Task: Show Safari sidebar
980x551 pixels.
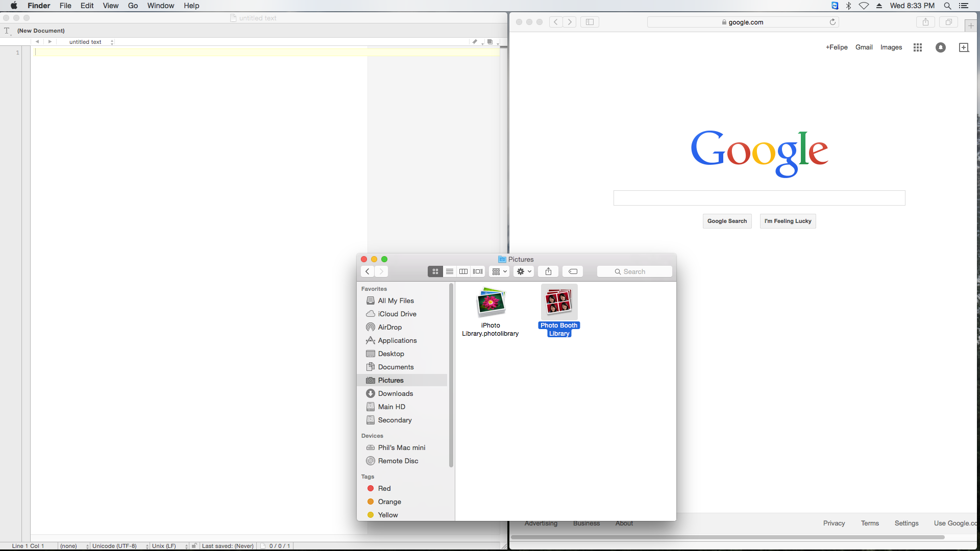Action: click(590, 22)
